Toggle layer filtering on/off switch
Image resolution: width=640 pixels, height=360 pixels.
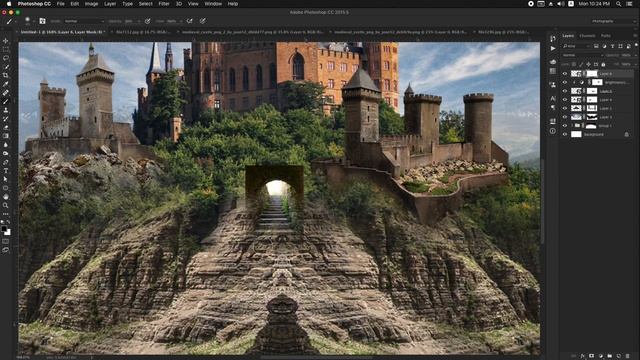click(636, 46)
